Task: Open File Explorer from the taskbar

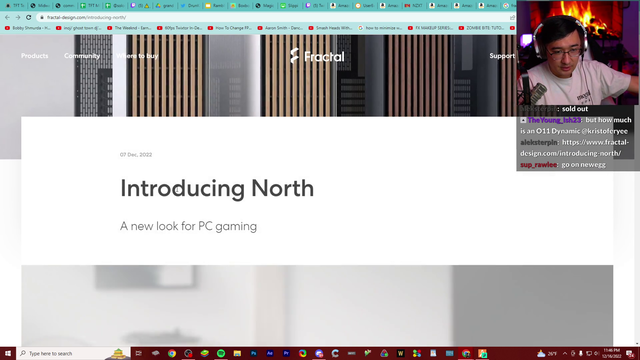Action: [x=237, y=353]
